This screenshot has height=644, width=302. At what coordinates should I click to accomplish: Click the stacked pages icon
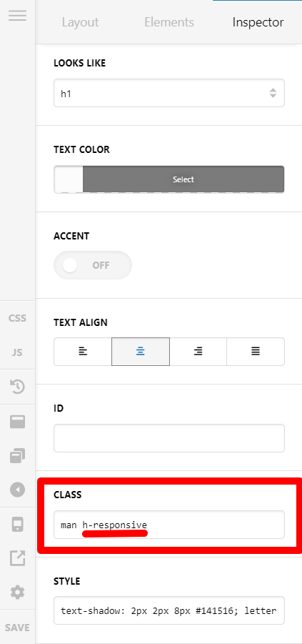[17, 455]
